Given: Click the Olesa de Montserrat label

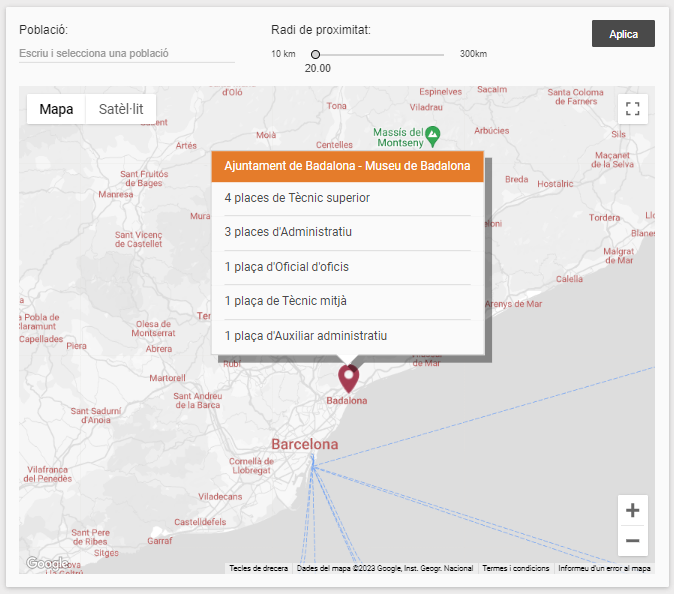Looking at the screenshot, I should tap(153, 329).
